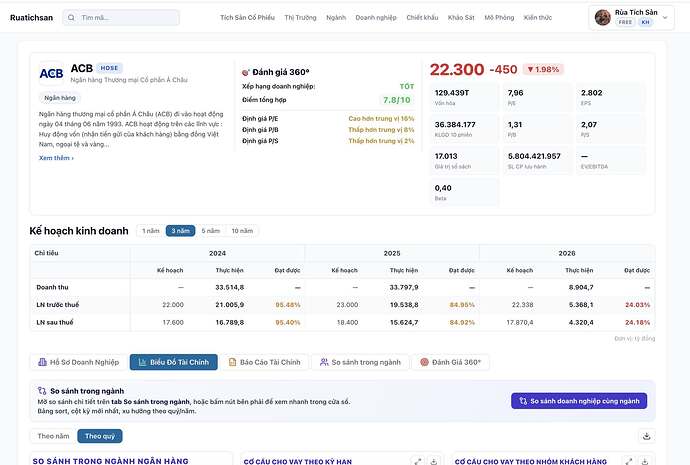Open the Mô Phỏng menu

coord(499,18)
